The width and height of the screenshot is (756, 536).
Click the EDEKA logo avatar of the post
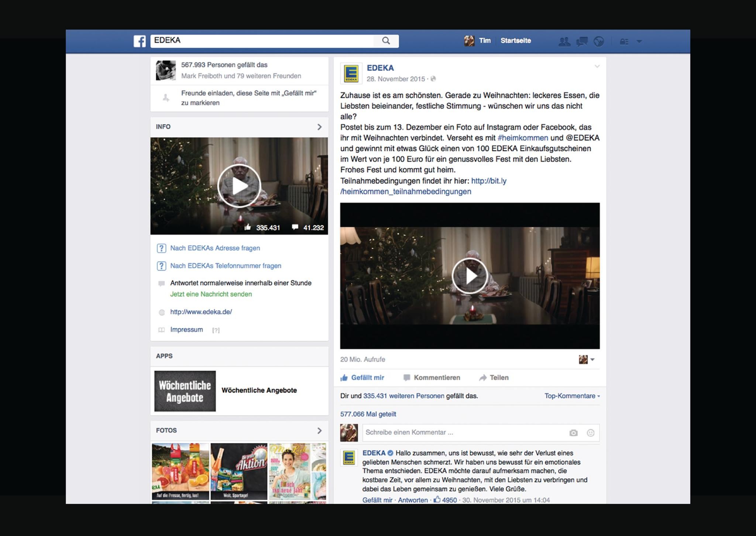tap(351, 73)
